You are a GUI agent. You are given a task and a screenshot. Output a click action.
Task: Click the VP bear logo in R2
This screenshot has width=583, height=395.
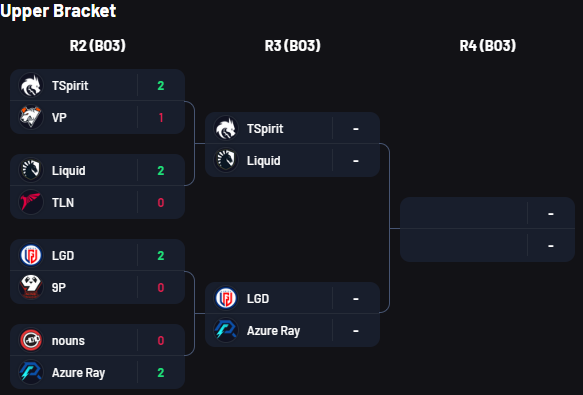(x=31, y=117)
